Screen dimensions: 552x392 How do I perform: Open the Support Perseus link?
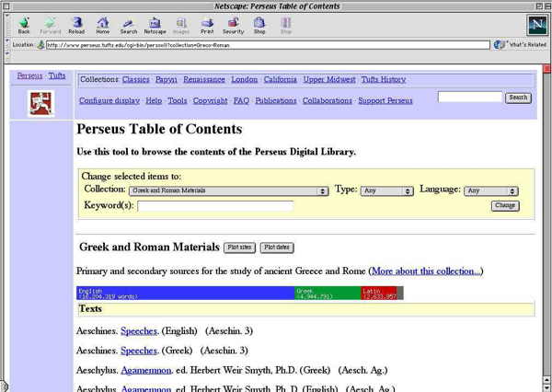(385, 100)
